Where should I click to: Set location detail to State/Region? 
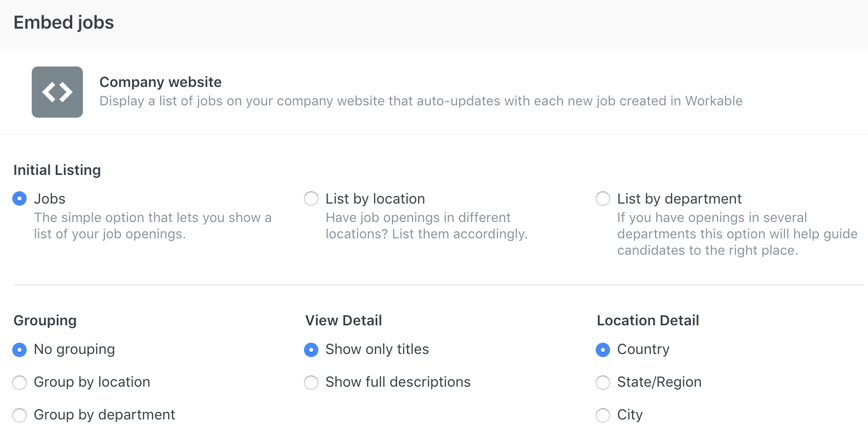tap(603, 383)
